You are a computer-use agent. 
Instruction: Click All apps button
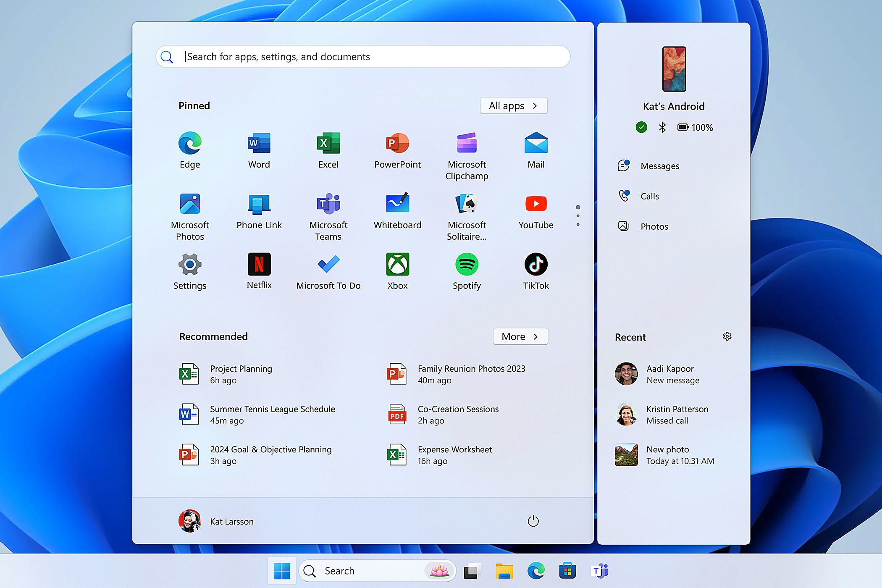pyautogui.click(x=513, y=106)
